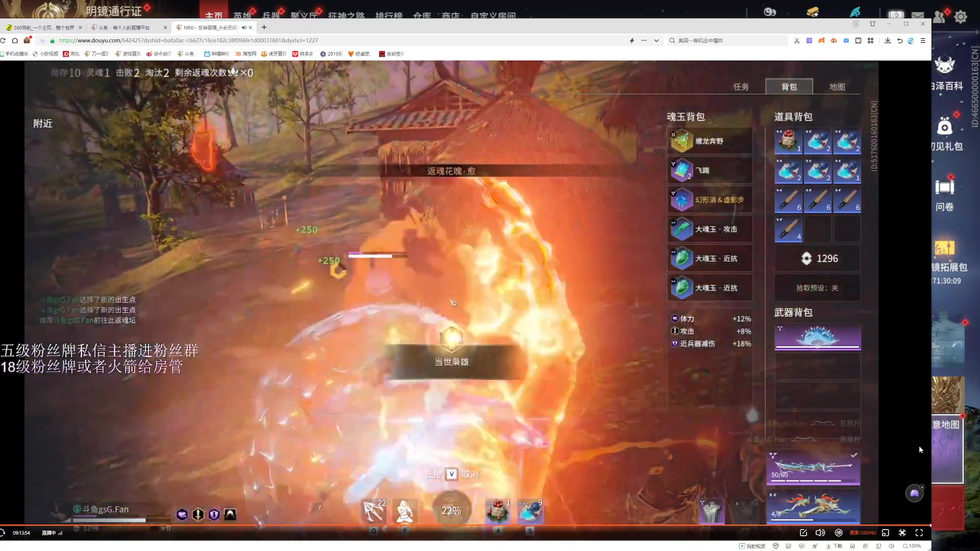Go to the browser home page

(15, 40)
